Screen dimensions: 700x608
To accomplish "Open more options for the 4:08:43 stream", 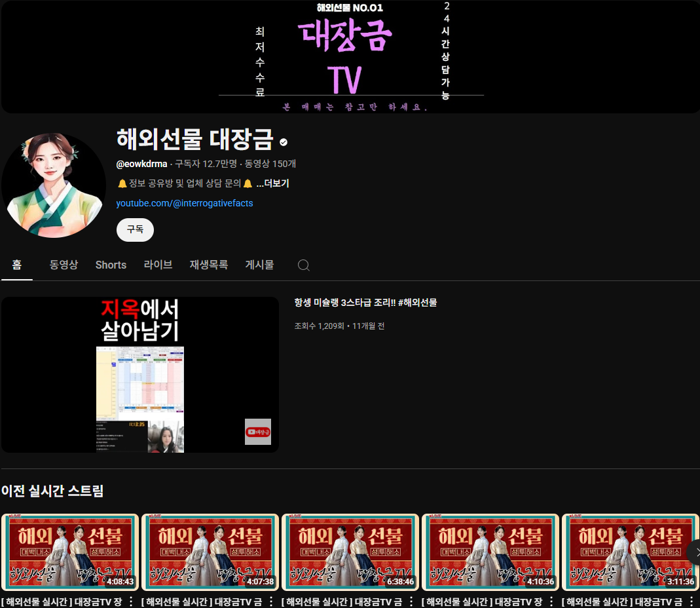I will point(131,601).
